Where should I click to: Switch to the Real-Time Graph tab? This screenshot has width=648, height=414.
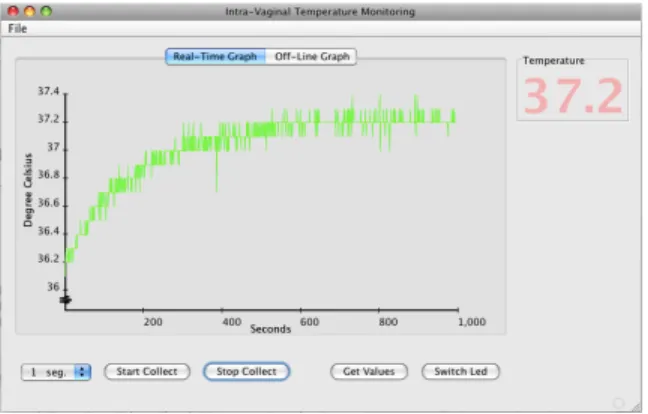click(x=215, y=57)
